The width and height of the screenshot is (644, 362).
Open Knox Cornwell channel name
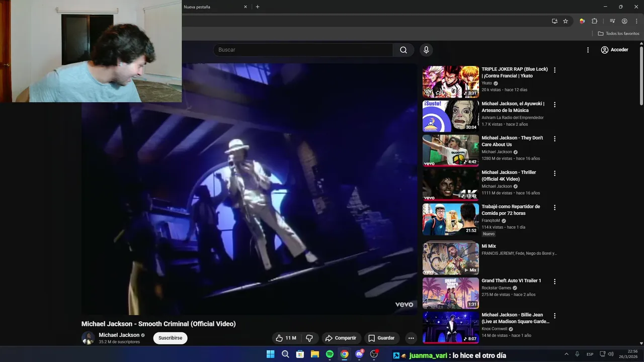coord(494,329)
